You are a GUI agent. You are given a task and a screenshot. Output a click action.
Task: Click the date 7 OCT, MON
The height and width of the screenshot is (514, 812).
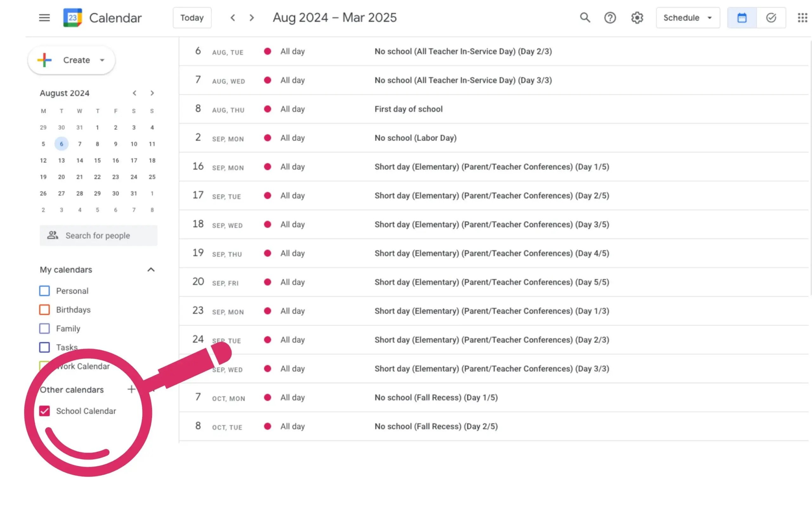point(220,397)
